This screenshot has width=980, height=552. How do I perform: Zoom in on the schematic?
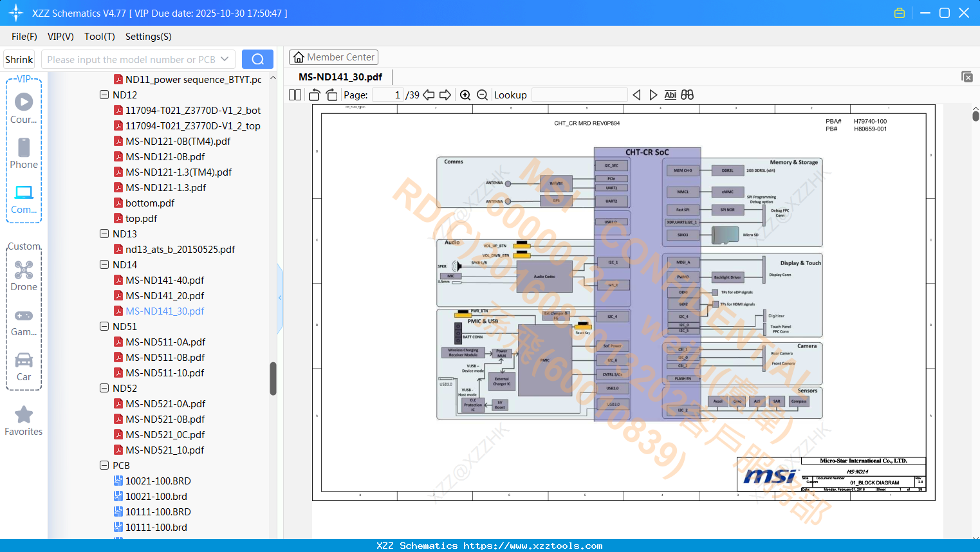click(x=465, y=95)
